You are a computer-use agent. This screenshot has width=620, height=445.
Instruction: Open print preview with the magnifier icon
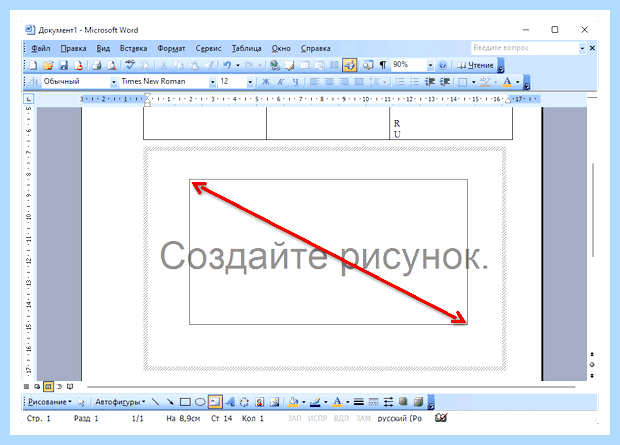click(x=112, y=65)
